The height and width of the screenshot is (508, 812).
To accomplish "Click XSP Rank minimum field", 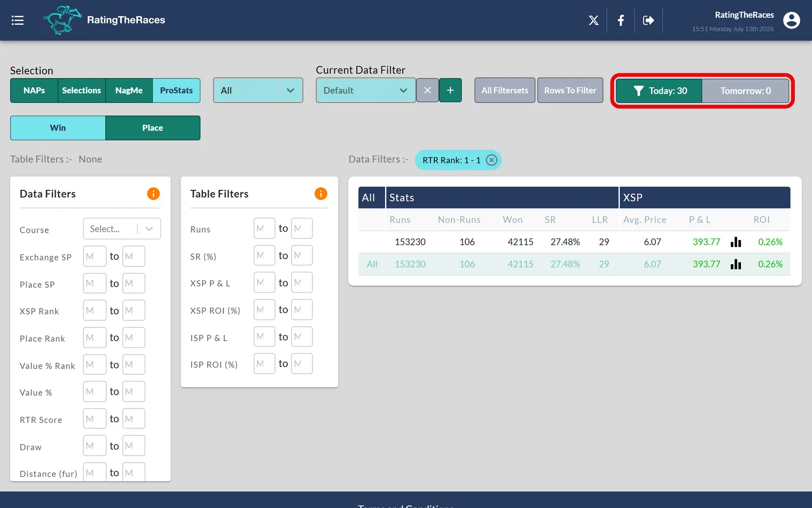I will [x=95, y=310].
